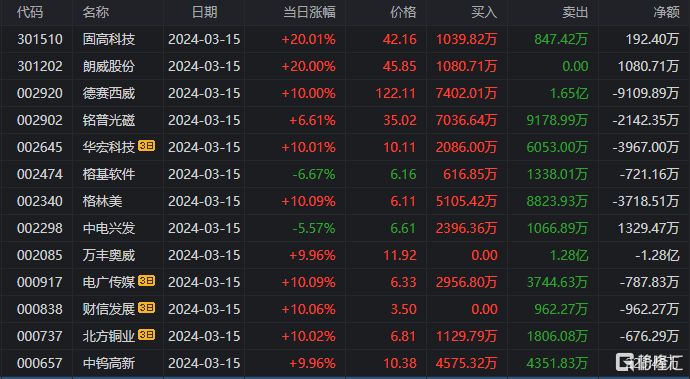Viewport: 690px width, 379px height.
Task: Click the 代码 column header
Action: click(x=30, y=12)
